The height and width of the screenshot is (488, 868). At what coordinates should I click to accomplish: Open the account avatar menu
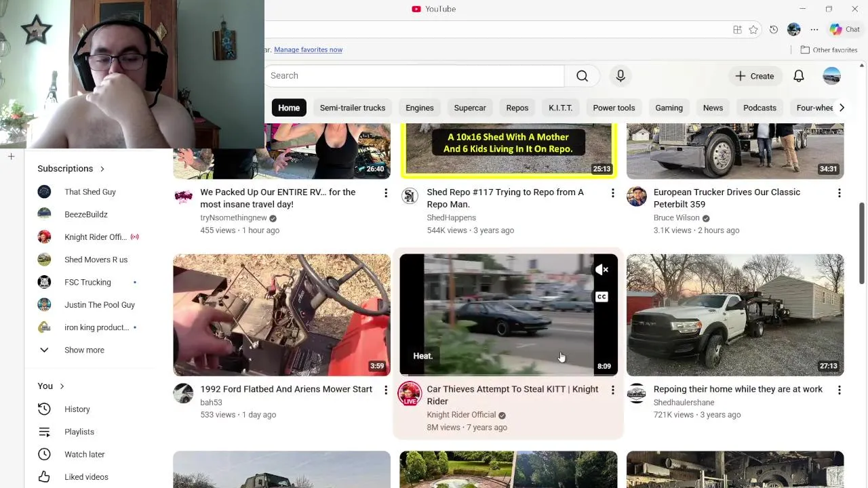click(x=832, y=76)
